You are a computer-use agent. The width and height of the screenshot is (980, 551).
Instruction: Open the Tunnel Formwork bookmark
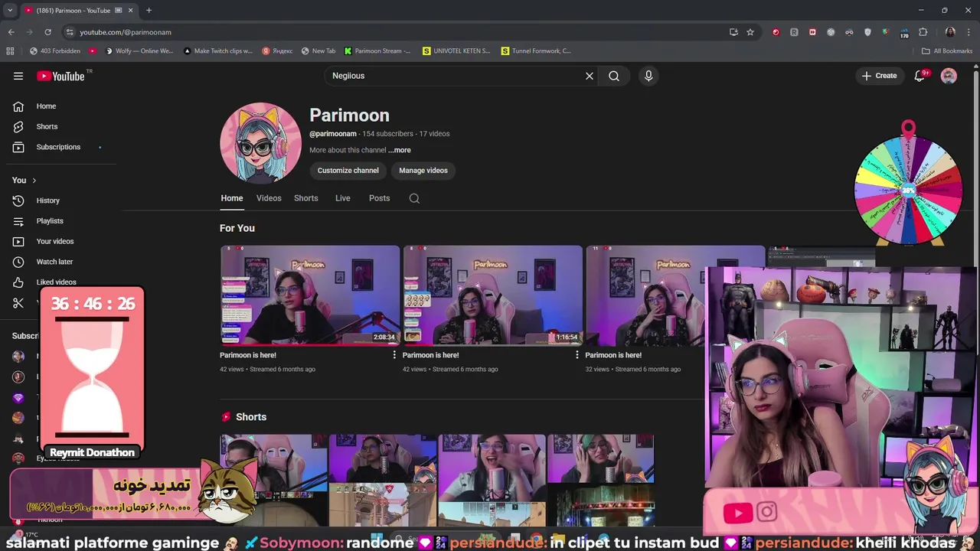(536, 51)
